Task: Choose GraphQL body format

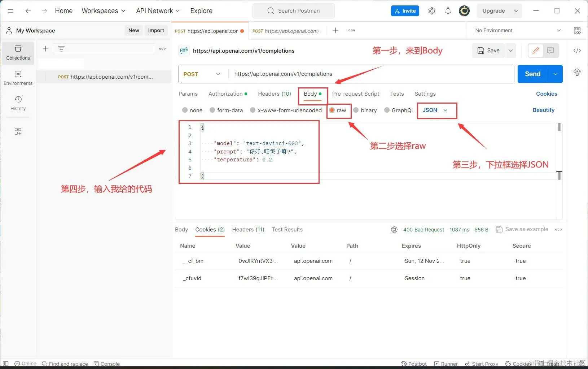Action: pyautogui.click(x=399, y=110)
